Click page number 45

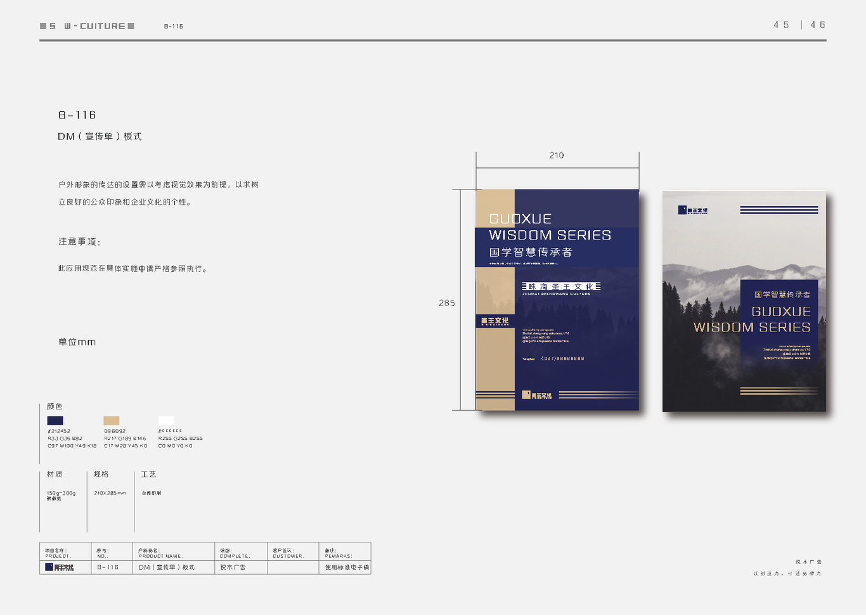click(781, 25)
